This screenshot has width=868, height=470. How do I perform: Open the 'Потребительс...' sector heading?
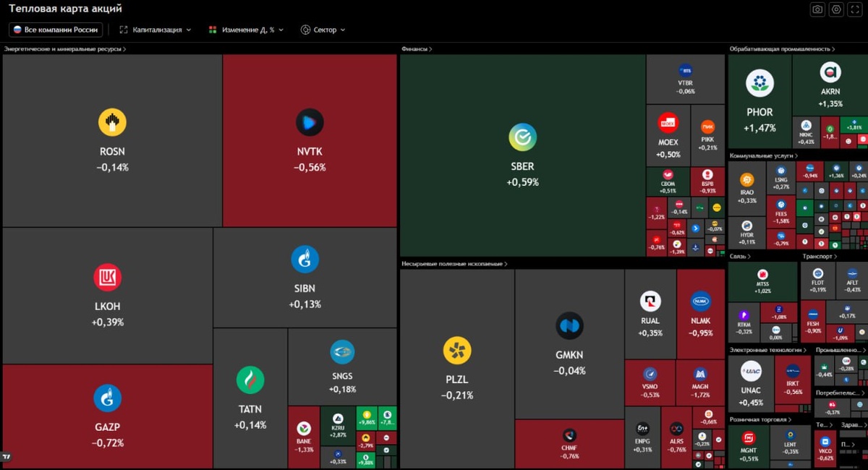coord(839,393)
